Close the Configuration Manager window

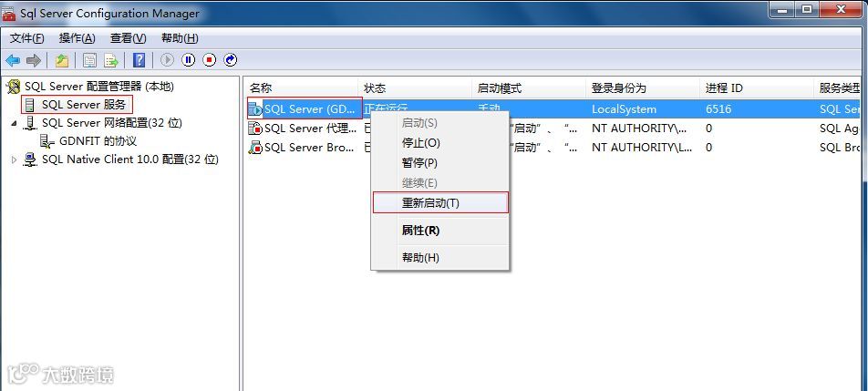842,8
